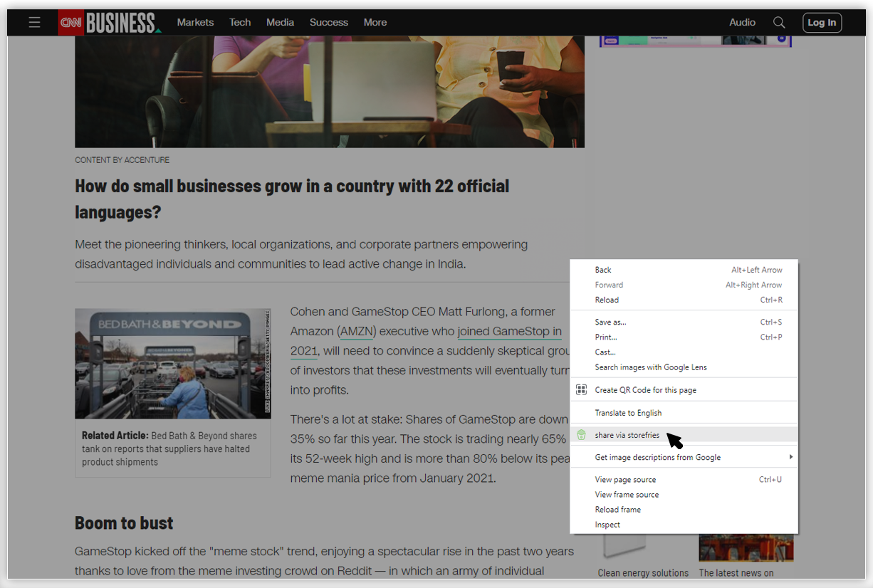The image size is (873, 588).
Task: Click the CNN Business logo
Action: pos(110,23)
